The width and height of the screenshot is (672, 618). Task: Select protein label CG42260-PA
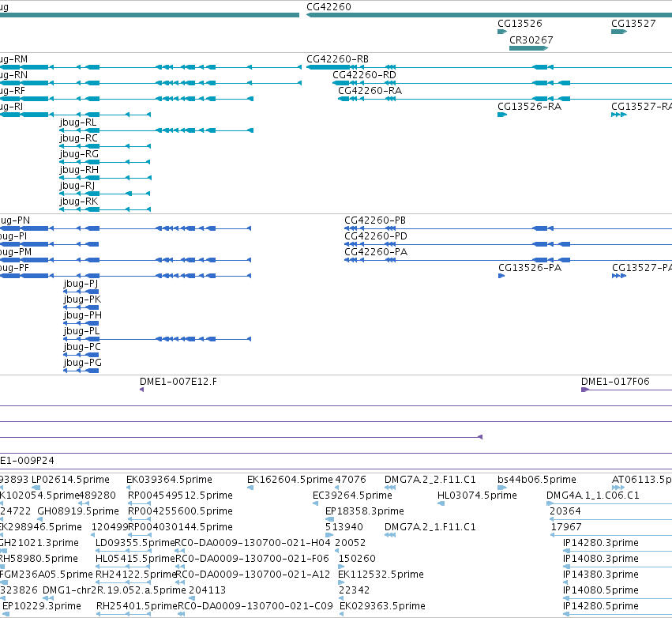coord(376,252)
